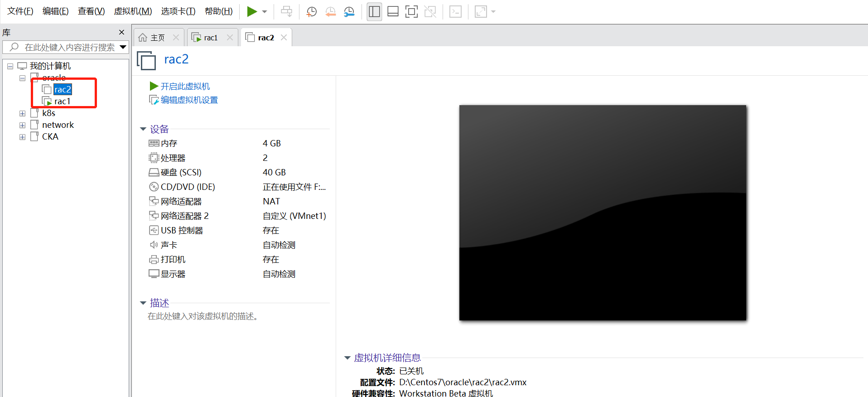Viewport: 868px width, 397px height.
Task: Collapse the 描述 section
Action: point(143,303)
